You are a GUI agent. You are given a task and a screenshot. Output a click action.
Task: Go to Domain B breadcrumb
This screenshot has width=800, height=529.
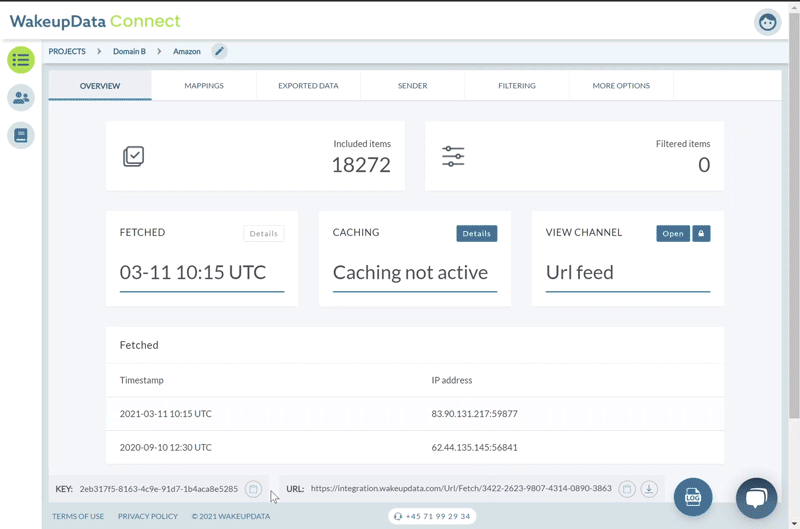tap(129, 52)
